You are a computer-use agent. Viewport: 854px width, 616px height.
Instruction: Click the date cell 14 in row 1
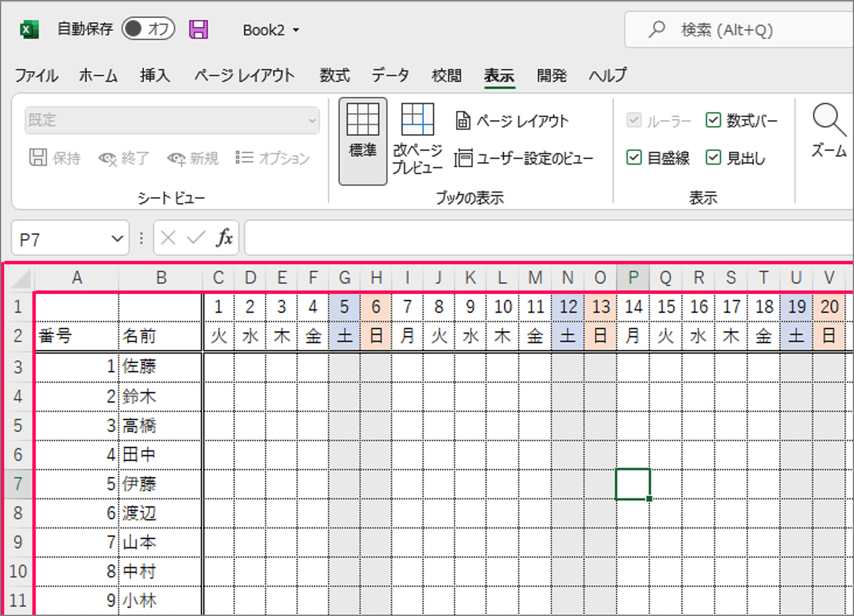point(633,307)
